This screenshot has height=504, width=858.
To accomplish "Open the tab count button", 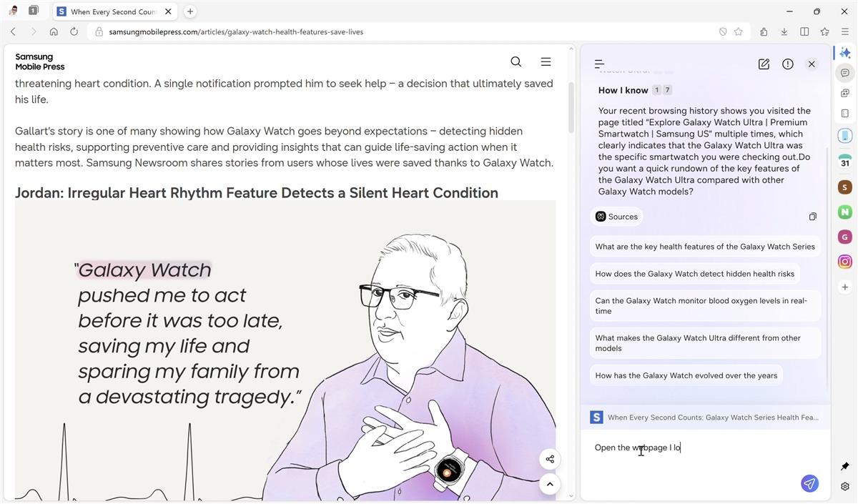I will click(x=34, y=11).
